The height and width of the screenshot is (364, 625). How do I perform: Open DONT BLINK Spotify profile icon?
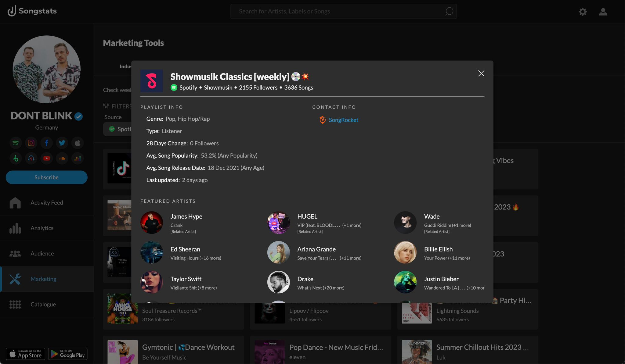click(16, 143)
